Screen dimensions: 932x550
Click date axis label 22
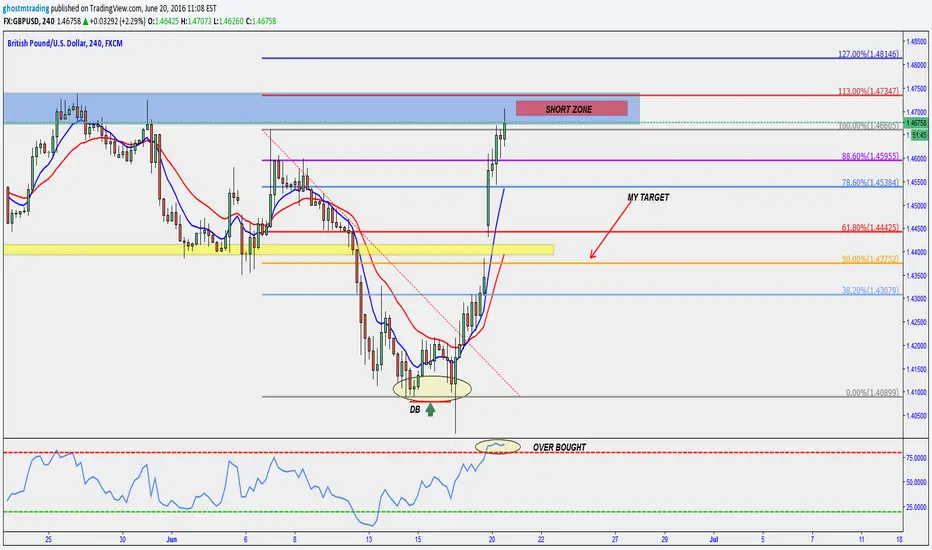click(x=541, y=539)
